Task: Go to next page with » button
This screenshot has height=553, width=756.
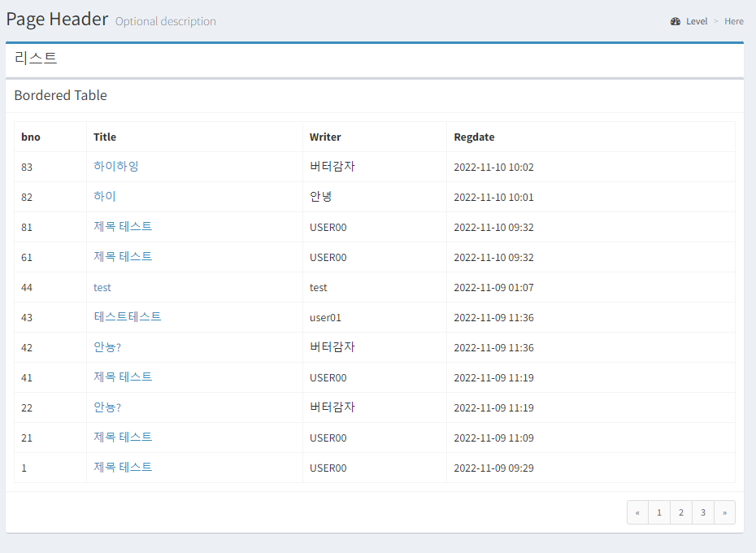Action: coord(724,512)
